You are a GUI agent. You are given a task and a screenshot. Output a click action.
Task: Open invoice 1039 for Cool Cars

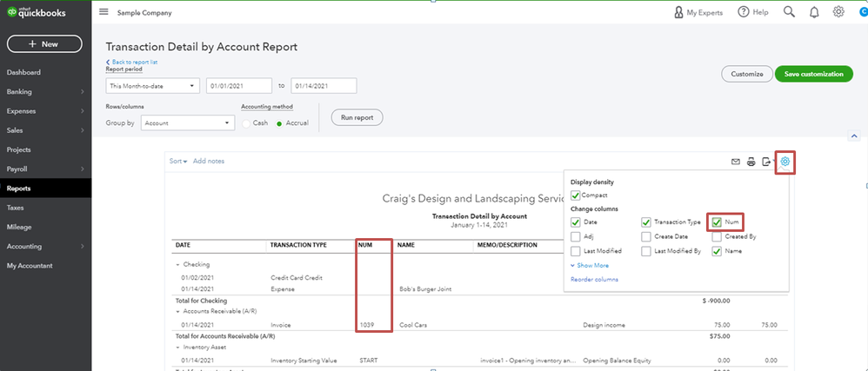[365, 325]
